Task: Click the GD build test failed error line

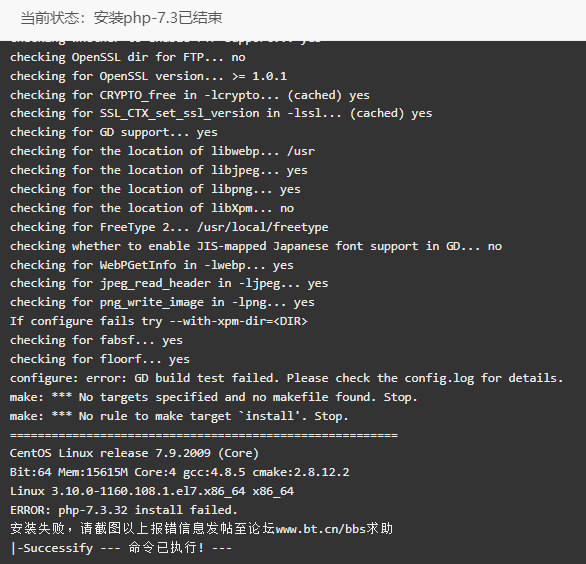Action: 286,378
